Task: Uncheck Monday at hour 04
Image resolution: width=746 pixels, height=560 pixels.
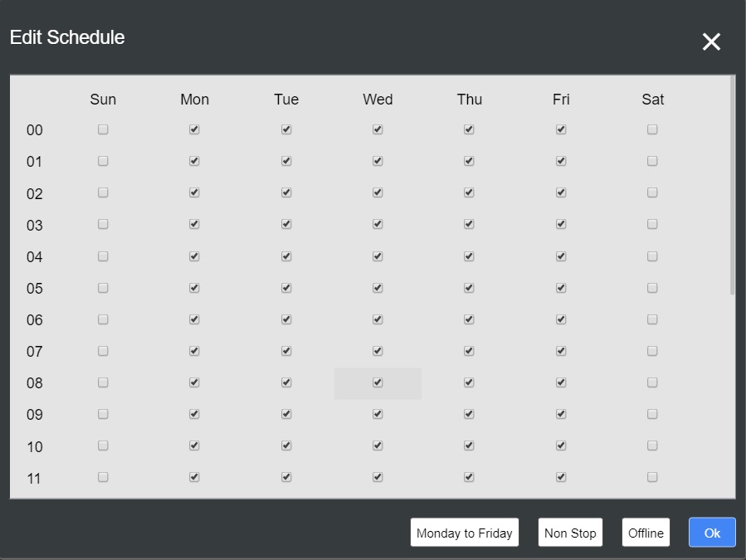Action: 194,256
